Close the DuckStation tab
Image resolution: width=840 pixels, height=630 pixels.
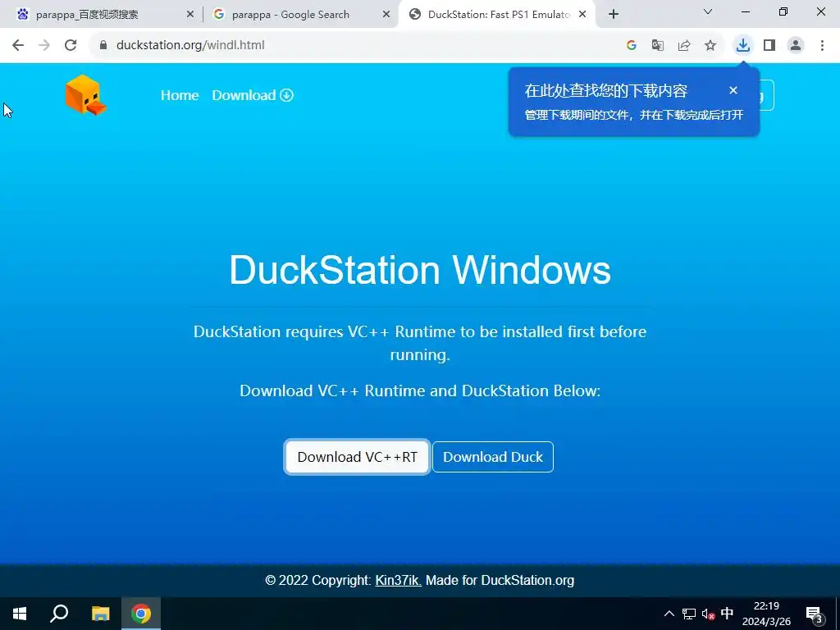pyautogui.click(x=582, y=15)
